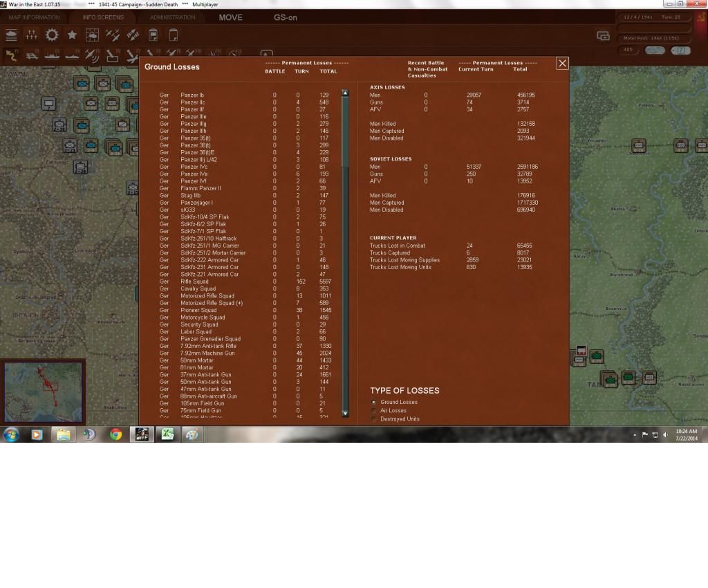
Task: Click the Cavalry Squad row
Action: click(247, 288)
